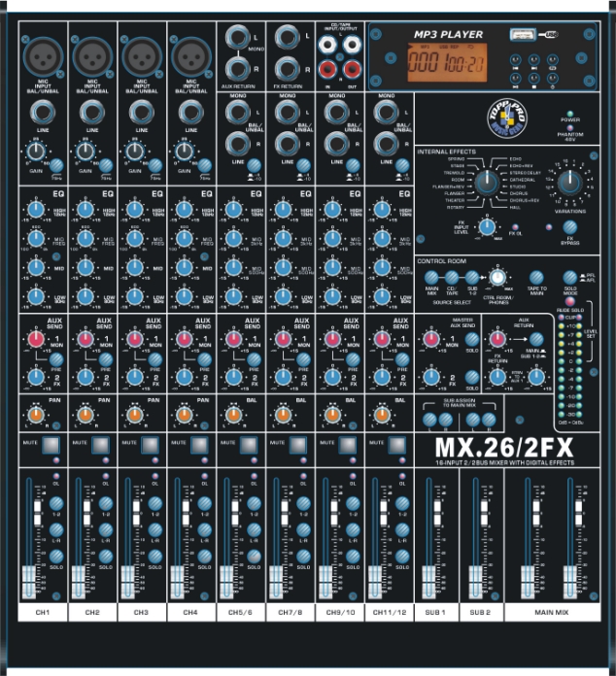Viewport: 616px width, 676px height.
Task: Mute channel CH4
Action: (199, 445)
